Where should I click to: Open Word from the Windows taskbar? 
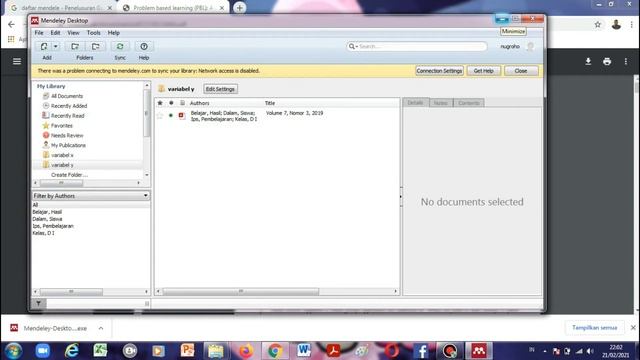pyautogui.click(x=304, y=351)
